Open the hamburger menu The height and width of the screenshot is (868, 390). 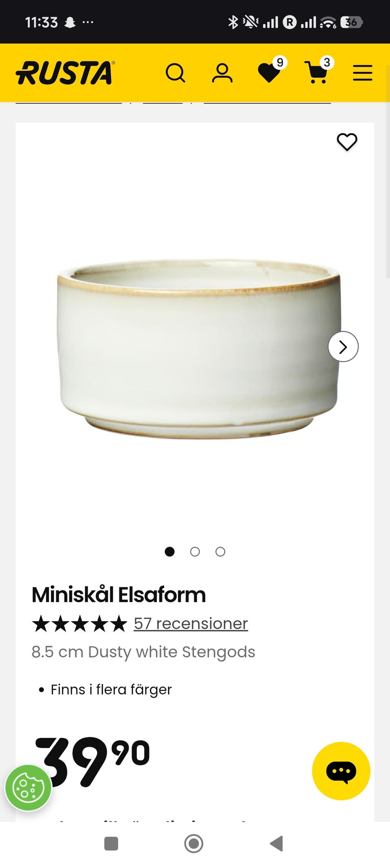(x=362, y=73)
